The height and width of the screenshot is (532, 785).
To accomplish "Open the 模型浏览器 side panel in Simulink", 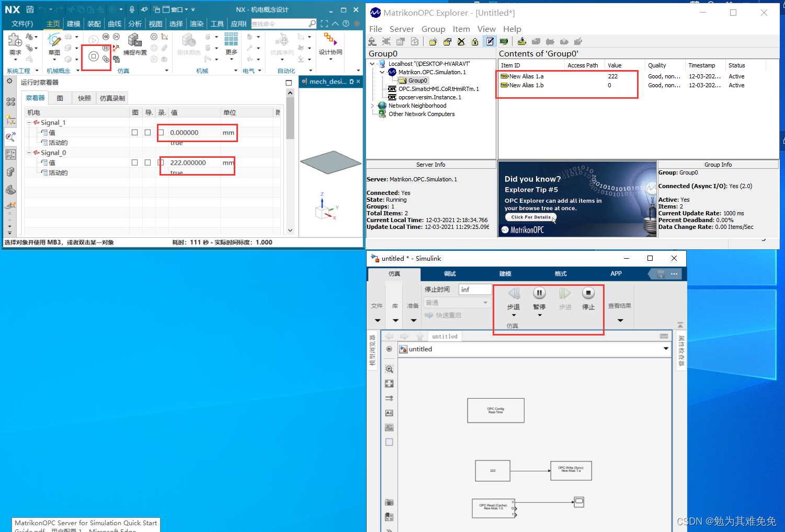I will tap(373, 350).
